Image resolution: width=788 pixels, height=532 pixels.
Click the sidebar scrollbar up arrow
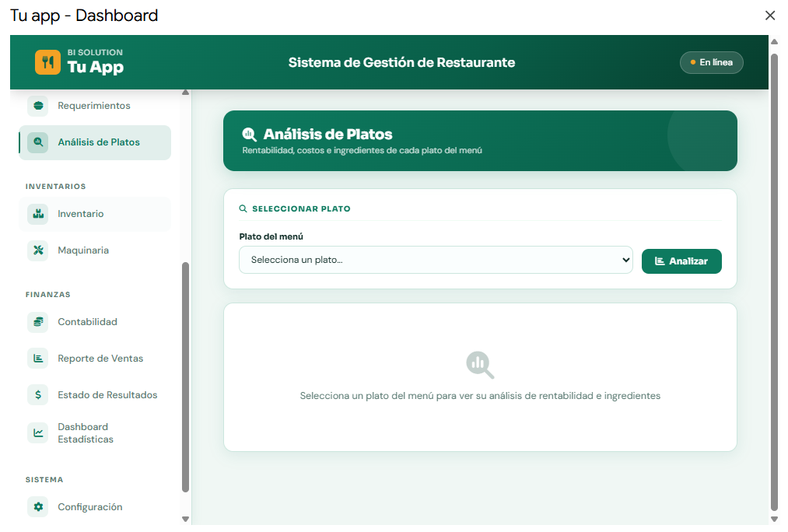[x=185, y=93]
